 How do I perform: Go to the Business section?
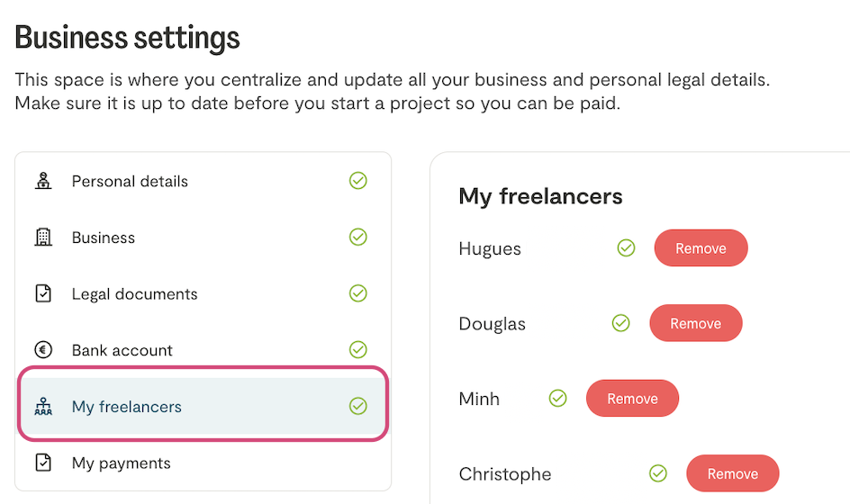pyautogui.click(x=104, y=238)
